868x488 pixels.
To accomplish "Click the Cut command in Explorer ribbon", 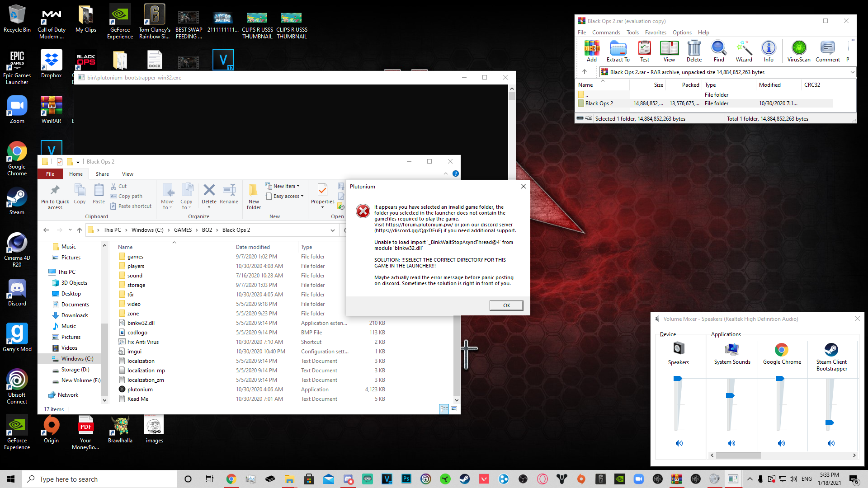I will coord(119,186).
